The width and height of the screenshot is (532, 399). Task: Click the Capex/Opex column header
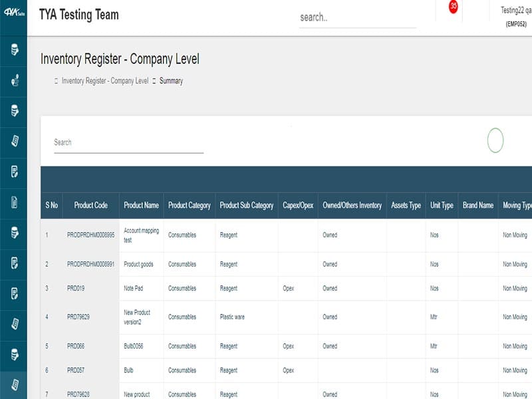click(298, 205)
